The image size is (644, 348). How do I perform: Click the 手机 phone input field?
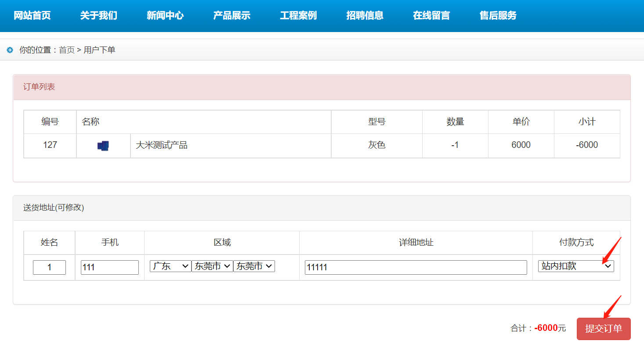click(x=109, y=267)
